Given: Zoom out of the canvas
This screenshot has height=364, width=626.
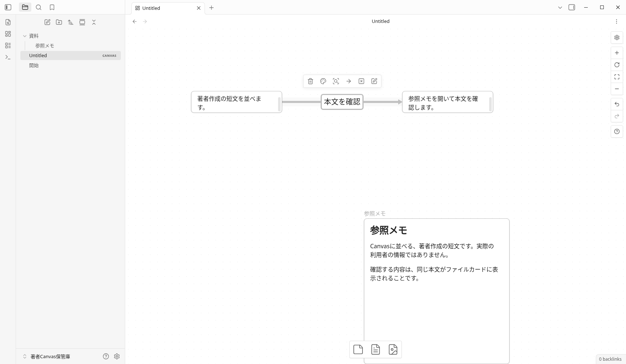Looking at the screenshot, I should coord(617,89).
